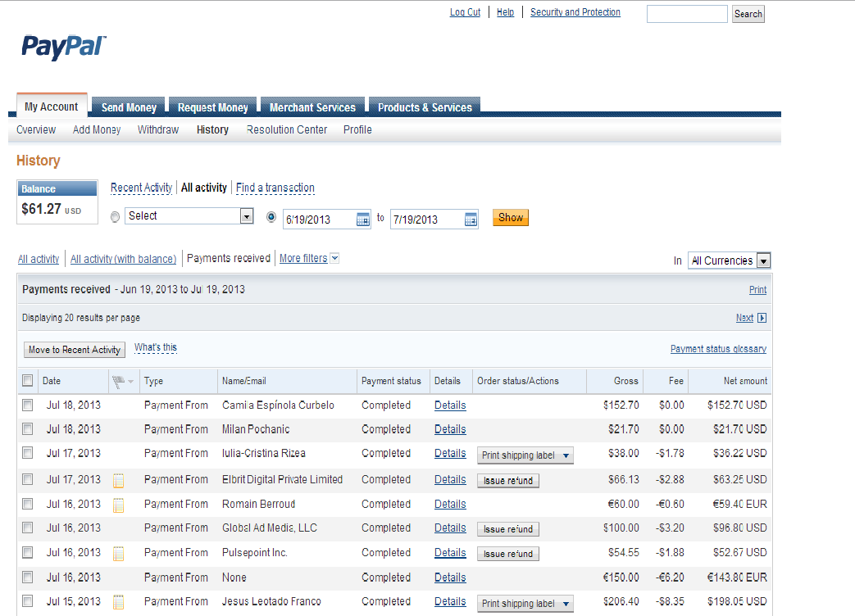Click in the top search input field
855x616 pixels.
687,14
